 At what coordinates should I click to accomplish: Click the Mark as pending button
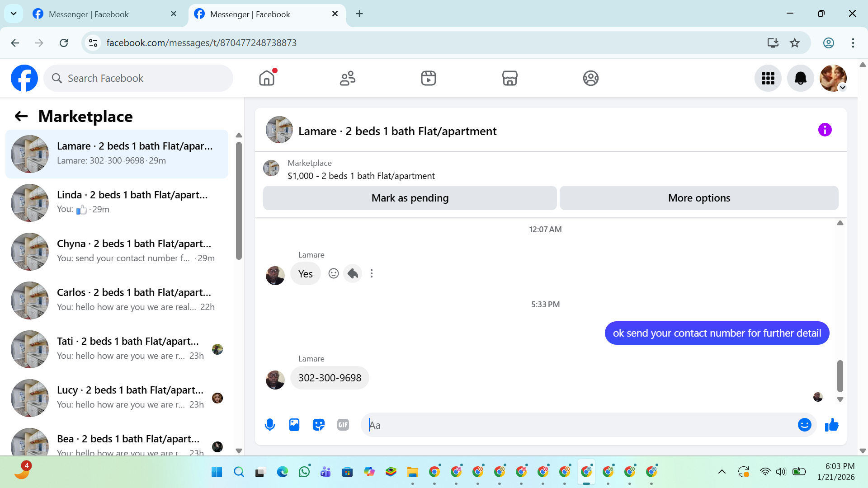click(x=410, y=198)
